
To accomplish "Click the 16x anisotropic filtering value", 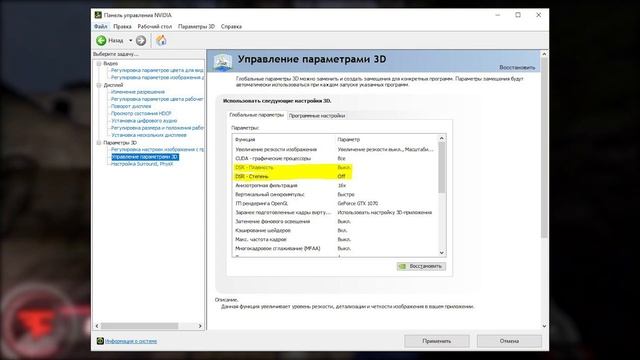I will tap(342, 185).
